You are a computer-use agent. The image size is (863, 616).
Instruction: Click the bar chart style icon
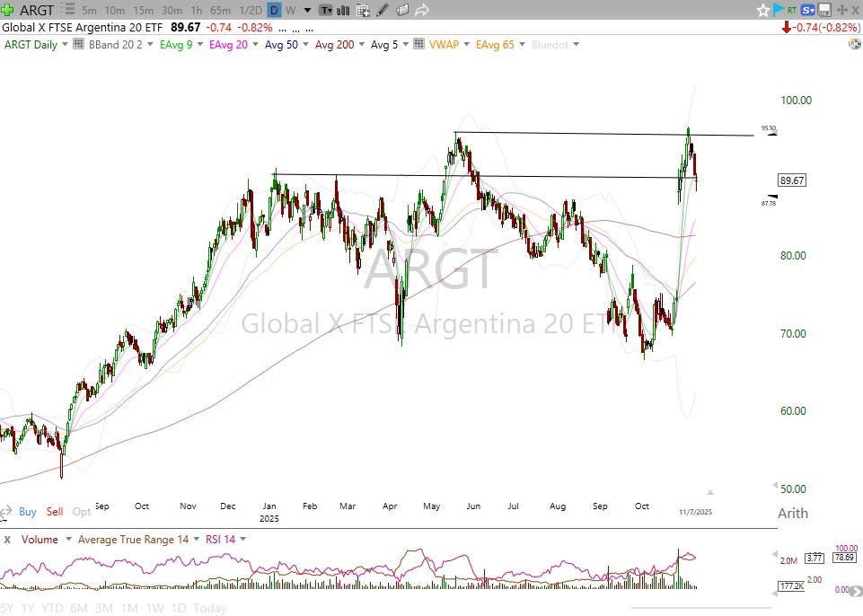coord(343,10)
